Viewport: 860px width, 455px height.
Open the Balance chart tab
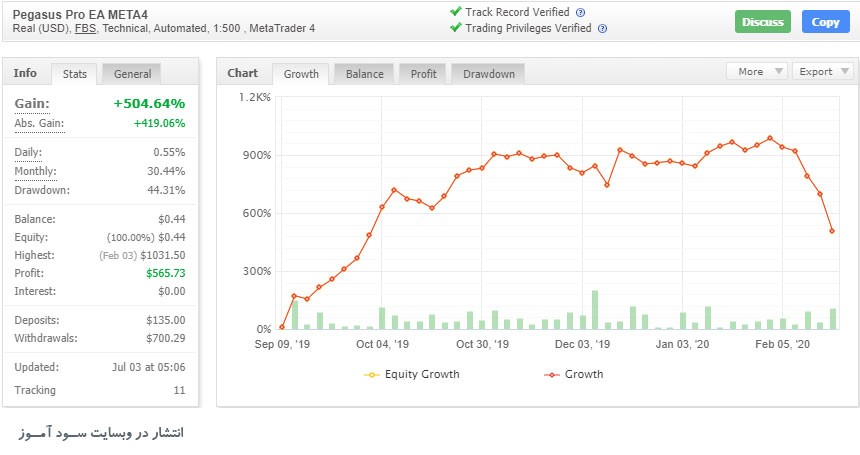(x=364, y=74)
